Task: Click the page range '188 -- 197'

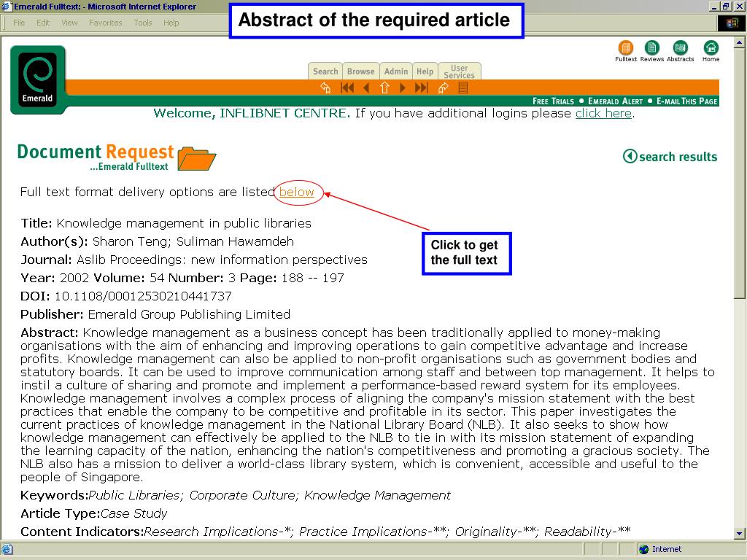Action: (x=312, y=278)
